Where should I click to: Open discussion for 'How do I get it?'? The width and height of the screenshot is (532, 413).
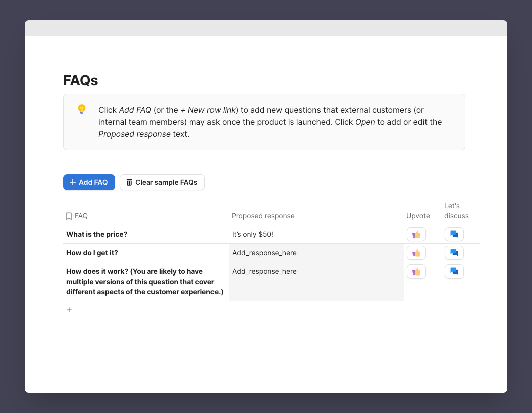[454, 253]
